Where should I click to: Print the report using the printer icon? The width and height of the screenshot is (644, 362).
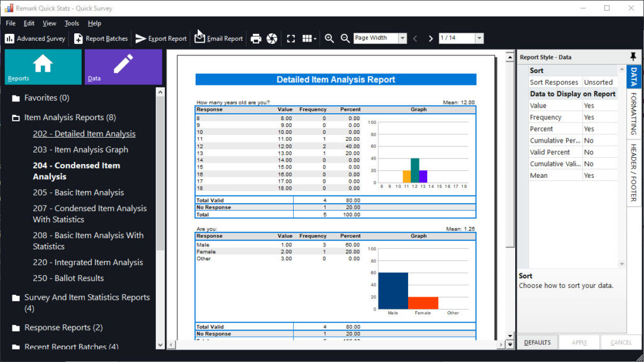257,38
